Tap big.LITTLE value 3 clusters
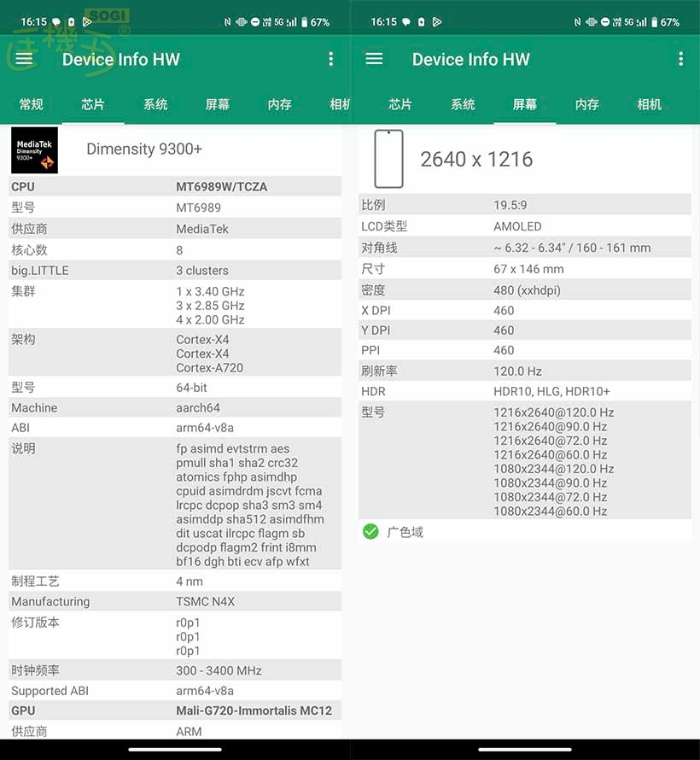Viewport: 700px width, 760px height. click(x=202, y=271)
